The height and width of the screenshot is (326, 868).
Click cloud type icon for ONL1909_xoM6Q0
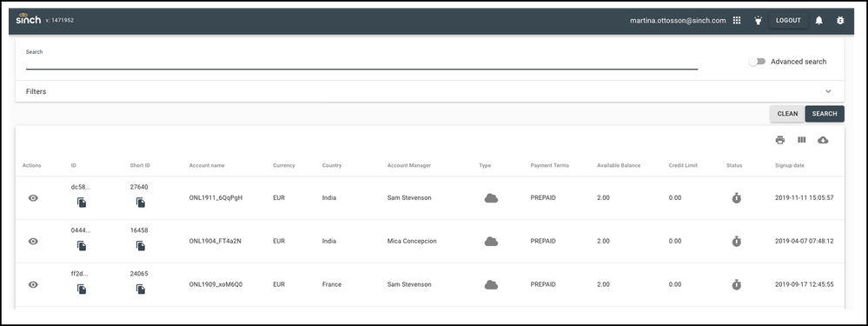491,284
